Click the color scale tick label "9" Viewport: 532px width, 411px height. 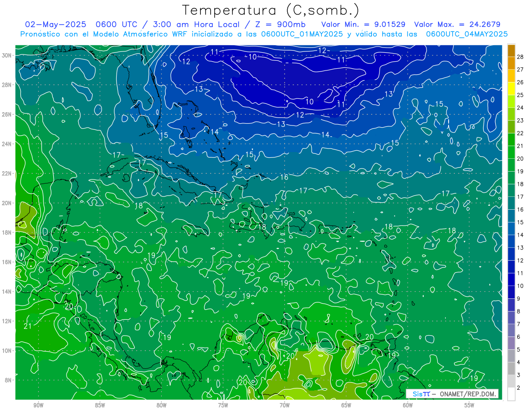tap(519, 299)
